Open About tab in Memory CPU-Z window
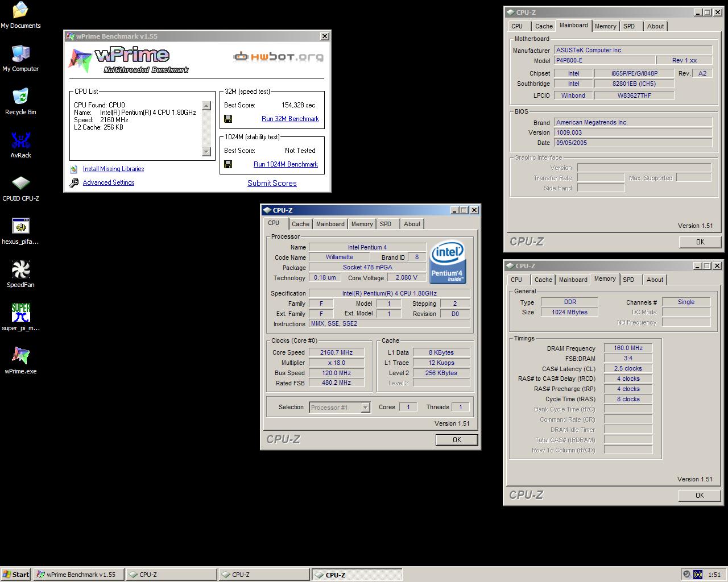The height and width of the screenshot is (582, 728). (655, 280)
